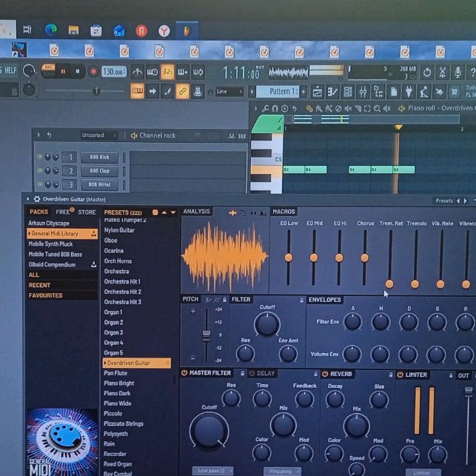Stop playback with the stop button
The height and width of the screenshot is (476, 476).
[78, 71]
